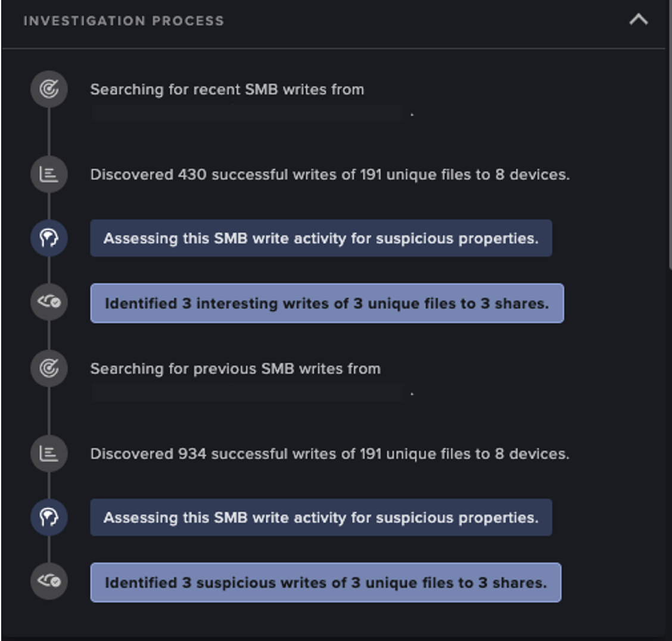Click the second blue head analysis icon
The width and height of the screenshot is (672, 641).
(x=49, y=517)
